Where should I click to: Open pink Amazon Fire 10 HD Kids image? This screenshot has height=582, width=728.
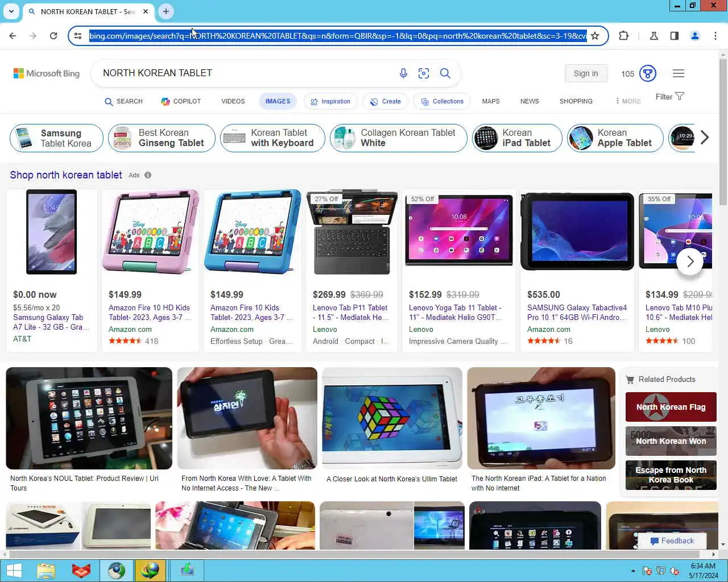[x=150, y=232]
